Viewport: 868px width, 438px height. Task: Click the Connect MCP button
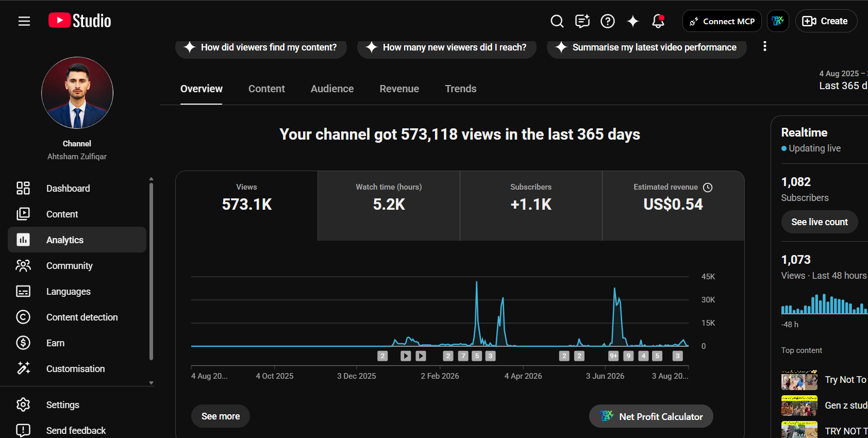(x=722, y=21)
